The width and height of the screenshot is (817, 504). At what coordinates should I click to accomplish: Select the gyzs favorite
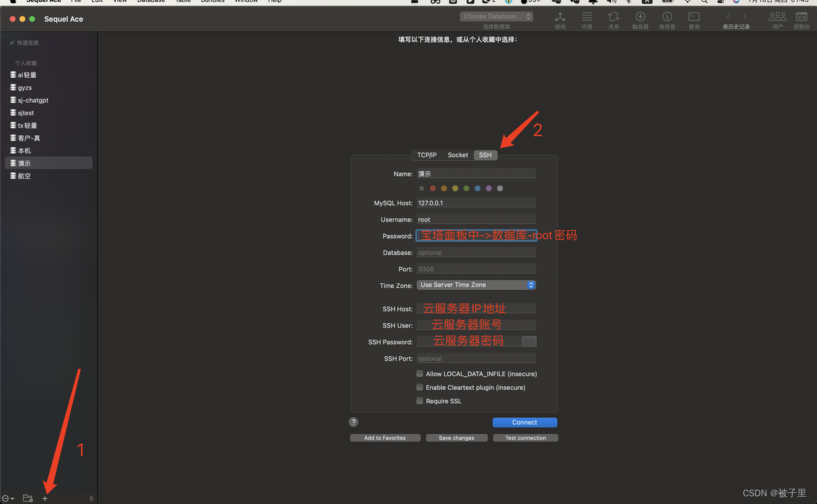pyautogui.click(x=49, y=87)
